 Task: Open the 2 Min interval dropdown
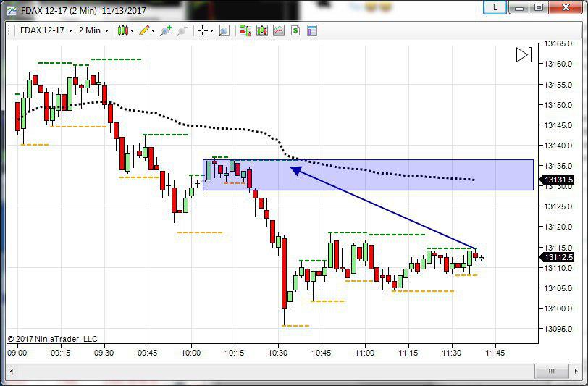click(93, 30)
